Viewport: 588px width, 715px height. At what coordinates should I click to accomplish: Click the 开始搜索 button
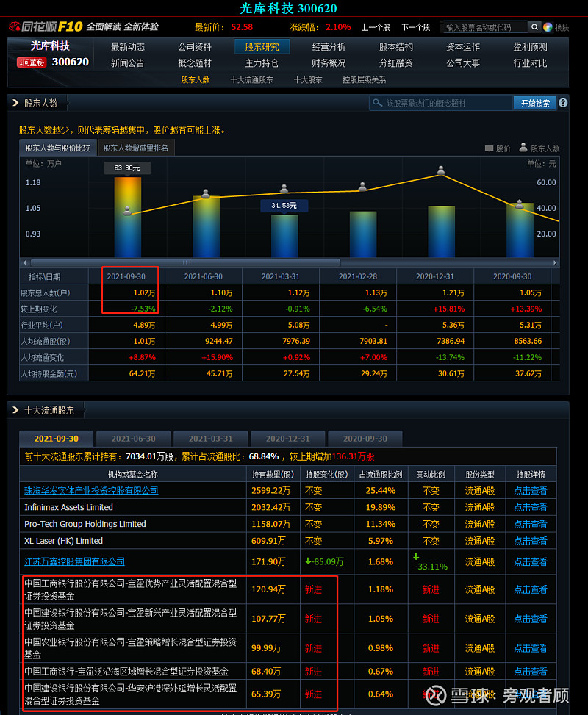[x=535, y=103]
